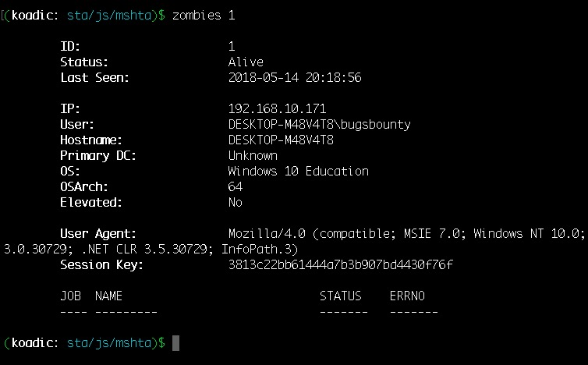Click the JOB column header
The width and height of the screenshot is (588, 365).
[x=70, y=296]
